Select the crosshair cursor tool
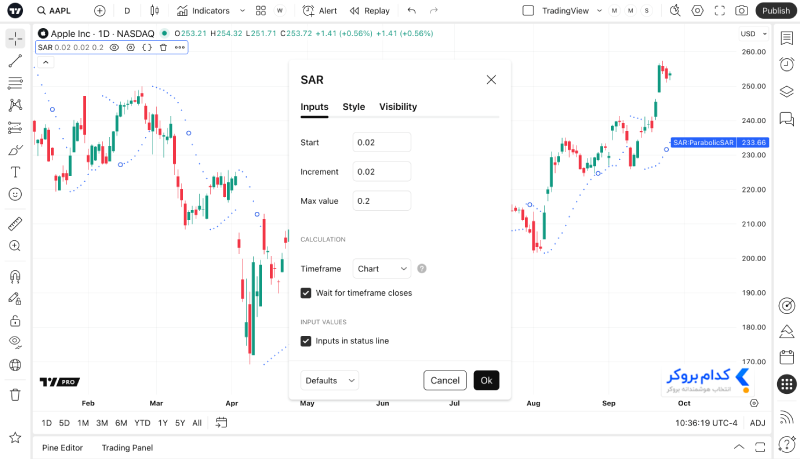Image resolution: width=800 pixels, height=459 pixels. [x=15, y=39]
